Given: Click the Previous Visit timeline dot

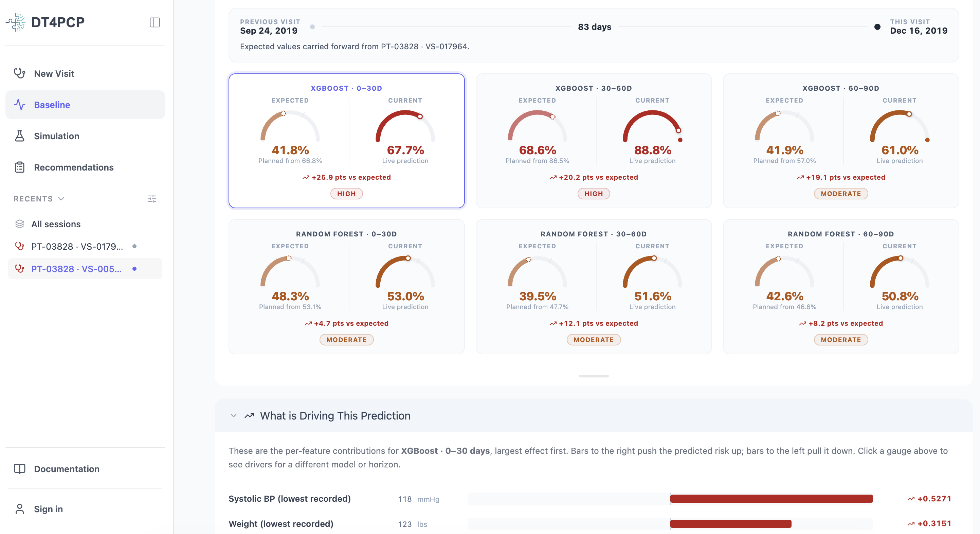Looking at the screenshot, I should 312,26.
